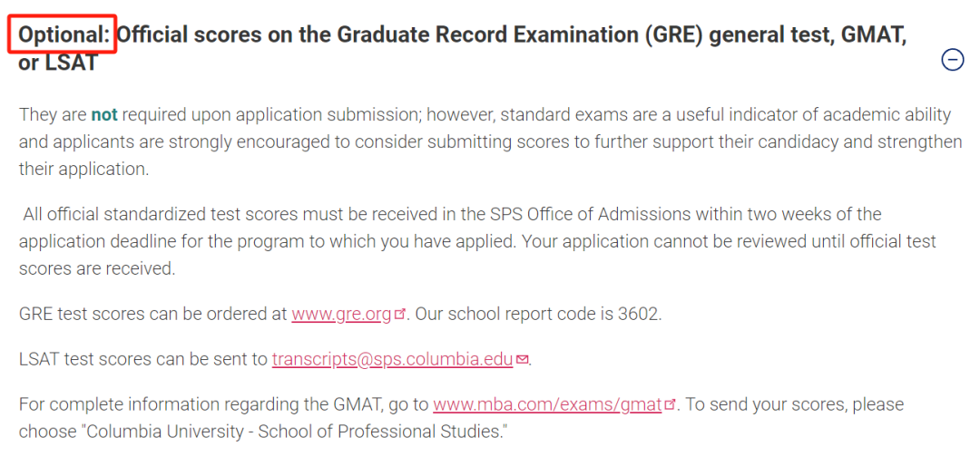Click the external-link icon beside www.gre.org
The height and width of the screenshot is (476, 980).
click(400, 314)
